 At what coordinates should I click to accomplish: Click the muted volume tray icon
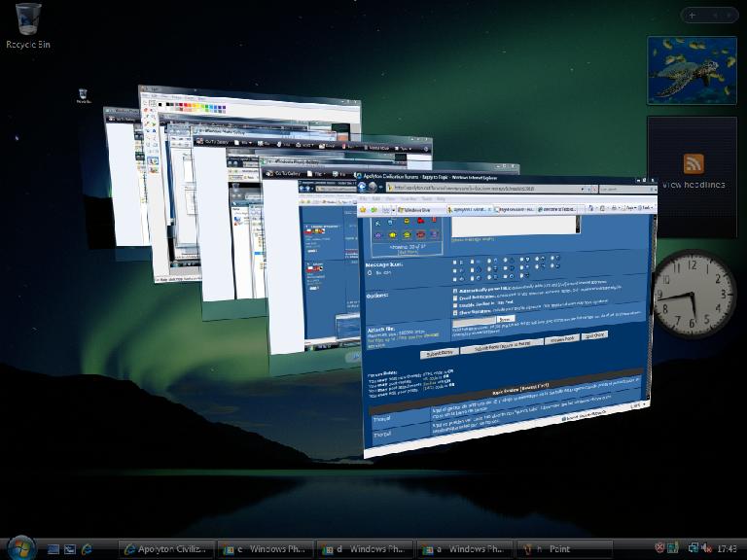coord(706,549)
